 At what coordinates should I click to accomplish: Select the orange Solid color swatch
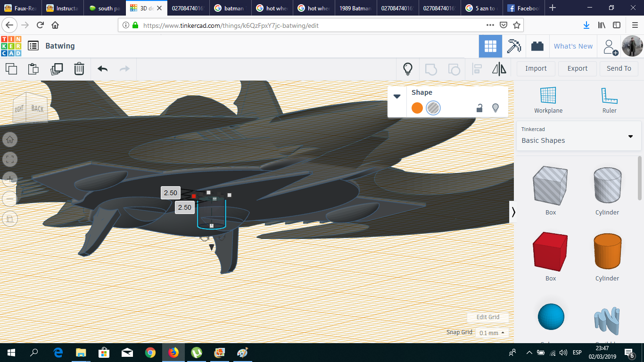coord(417,108)
